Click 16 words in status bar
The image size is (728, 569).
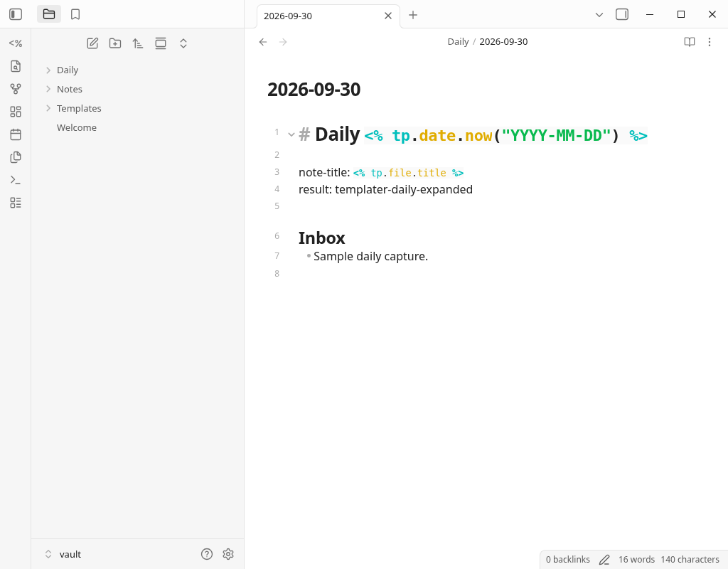(x=636, y=560)
